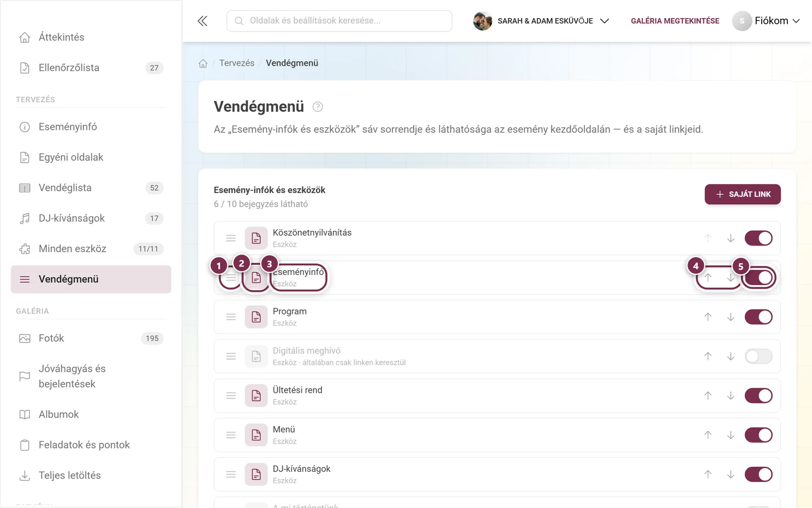Screen dimensions: 812x508
Task: Open Feladatok és pontok in the sidebar
Action: click(x=91, y=445)
